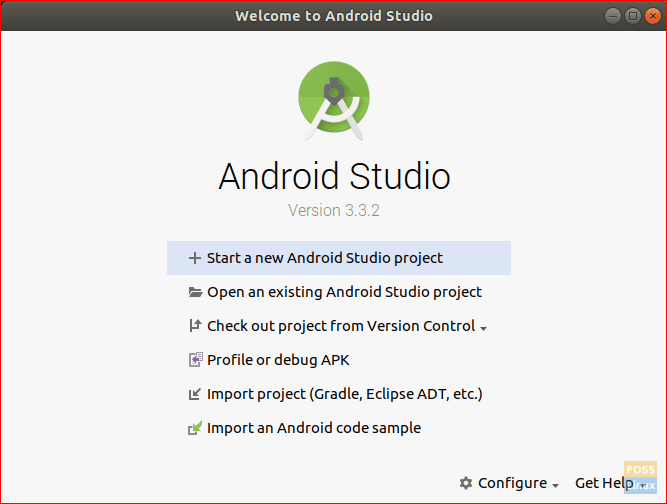Click the Android code sample import icon
This screenshot has width=667, height=504.
(195, 428)
